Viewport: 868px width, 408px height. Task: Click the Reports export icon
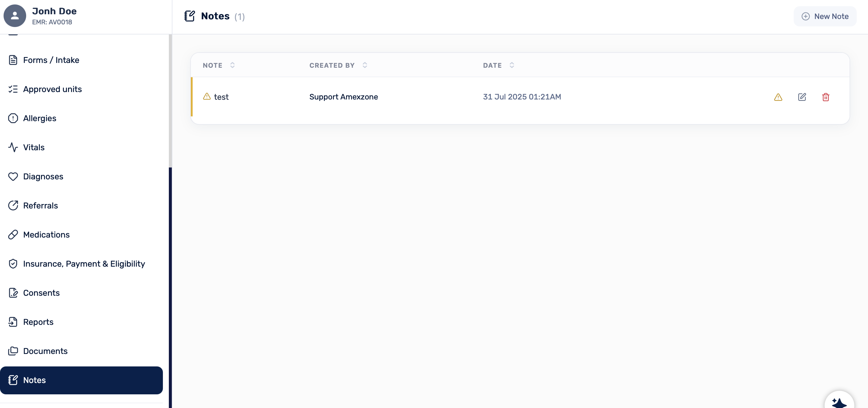(13, 322)
